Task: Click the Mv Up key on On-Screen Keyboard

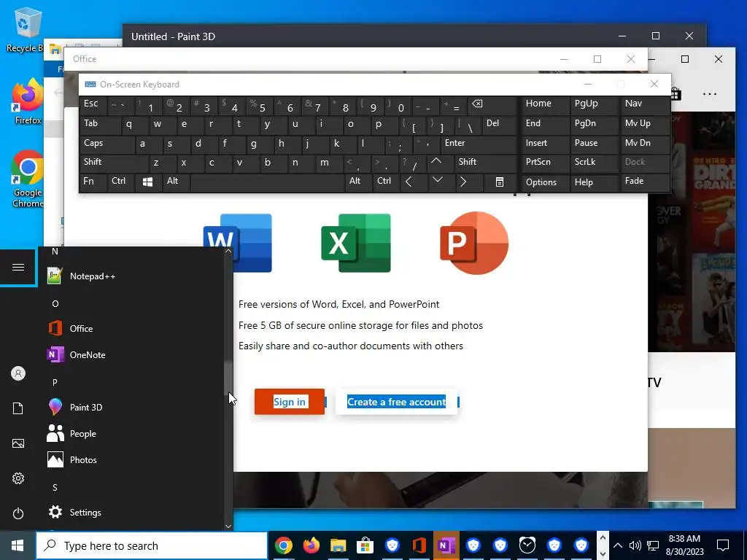Action: click(x=645, y=124)
